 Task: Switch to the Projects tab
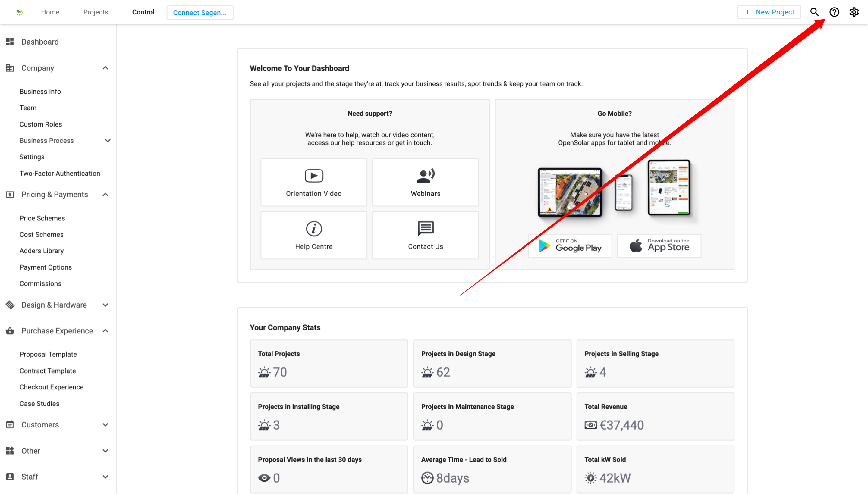96,12
